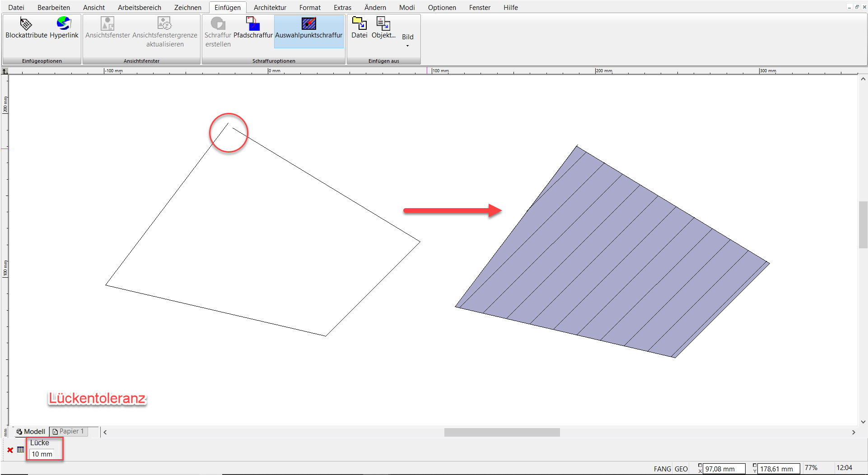Toggle FANG snap mode in status bar
This screenshot has height=475, width=868.
(x=662, y=469)
